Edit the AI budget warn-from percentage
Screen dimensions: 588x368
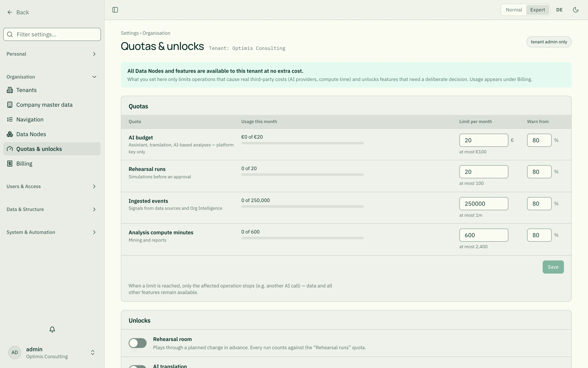click(x=539, y=140)
